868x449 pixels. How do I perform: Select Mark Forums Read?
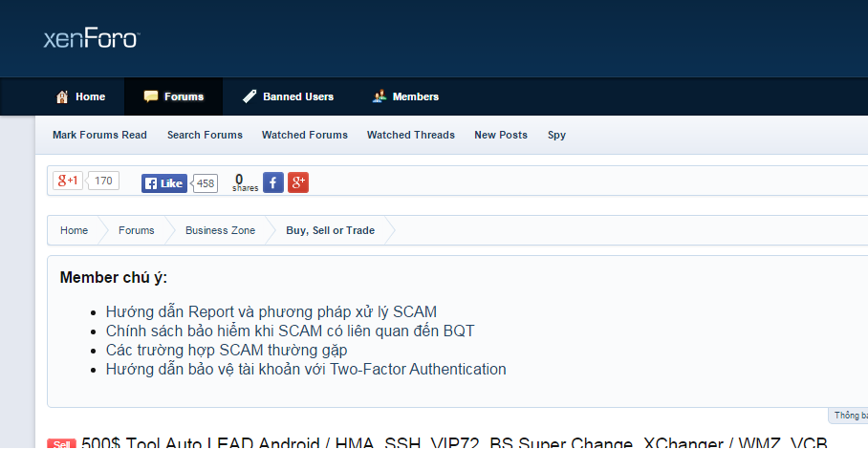(x=99, y=135)
